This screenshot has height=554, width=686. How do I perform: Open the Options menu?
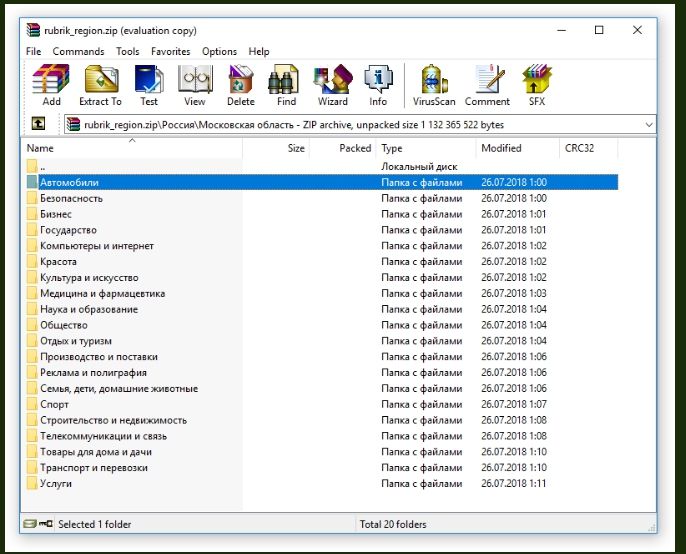pyautogui.click(x=219, y=52)
